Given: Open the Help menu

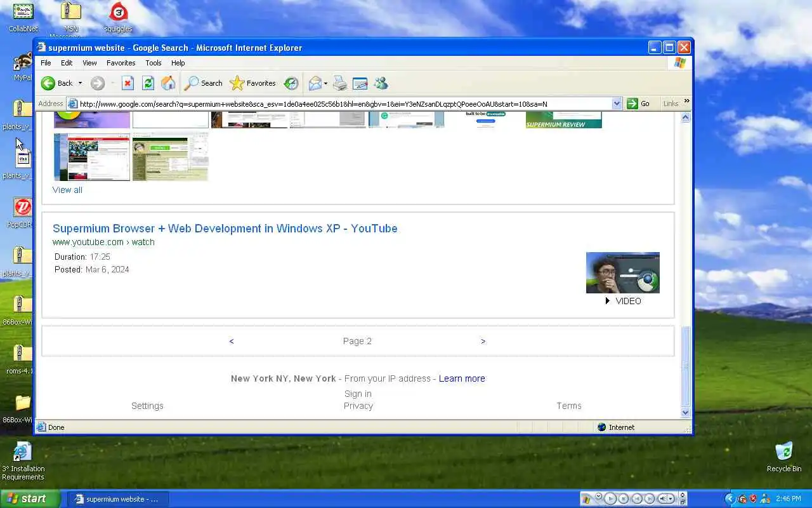Looking at the screenshot, I should pyautogui.click(x=178, y=63).
